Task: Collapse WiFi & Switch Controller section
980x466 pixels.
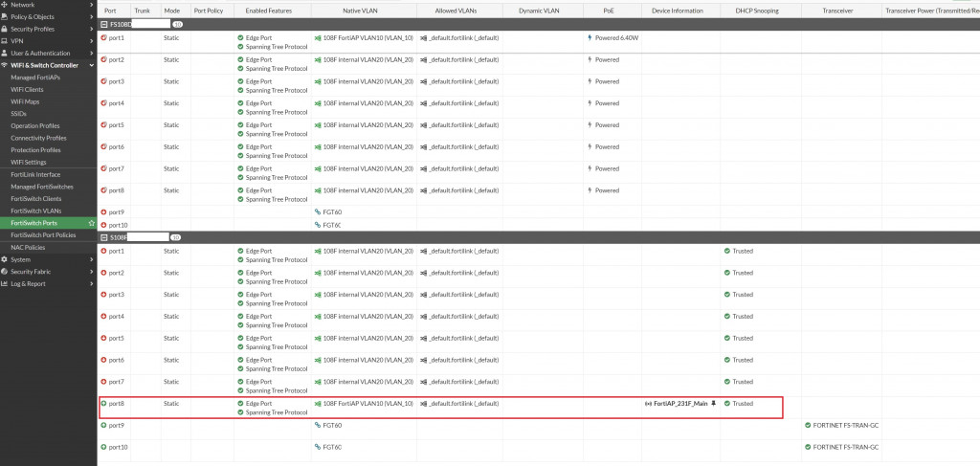Action: tap(92, 65)
